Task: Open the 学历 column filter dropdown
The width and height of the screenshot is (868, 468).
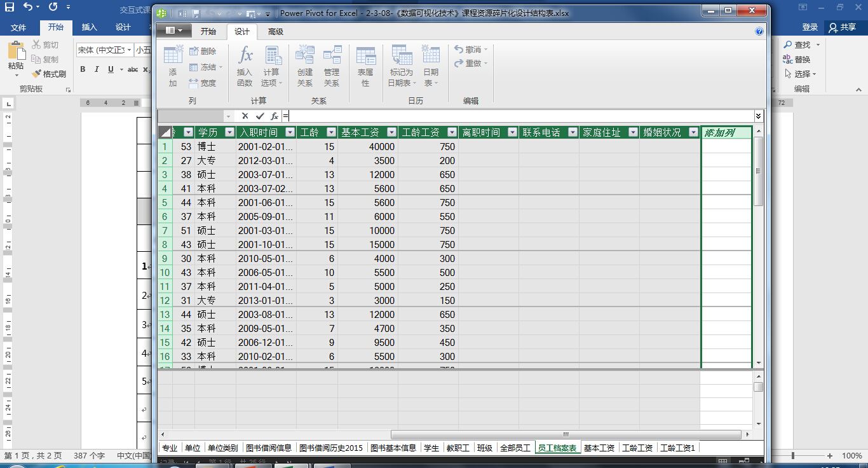Action: tap(229, 132)
